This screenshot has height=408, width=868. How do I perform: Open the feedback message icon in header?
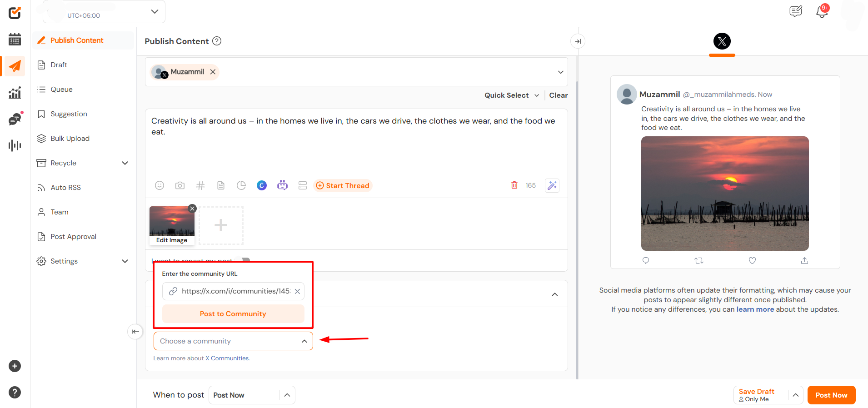click(x=796, y=11)
